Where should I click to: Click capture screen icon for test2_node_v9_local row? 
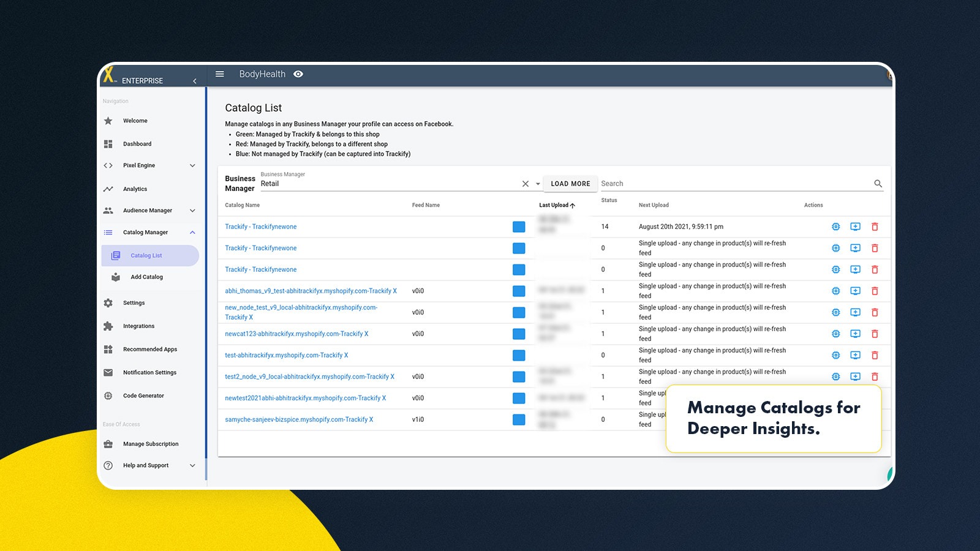coord(856,377)
